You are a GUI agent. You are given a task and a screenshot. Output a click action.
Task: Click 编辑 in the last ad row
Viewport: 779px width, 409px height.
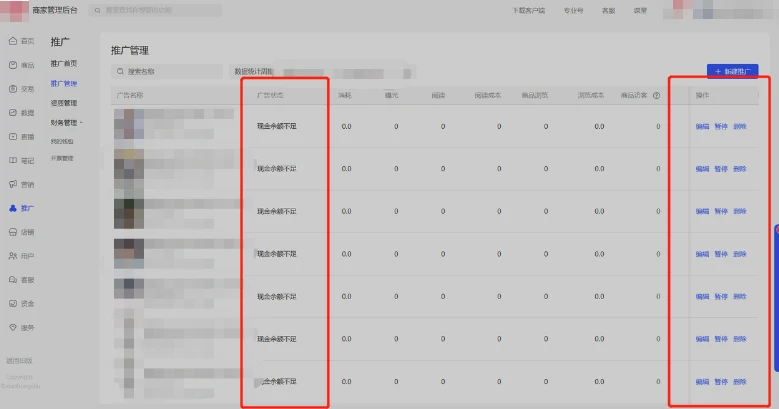702,382
